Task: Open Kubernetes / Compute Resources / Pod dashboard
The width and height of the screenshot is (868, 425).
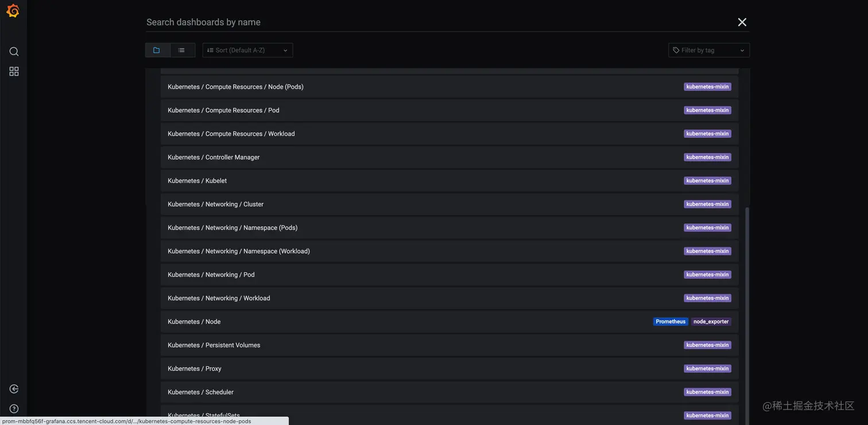Action: click(449, 110)
